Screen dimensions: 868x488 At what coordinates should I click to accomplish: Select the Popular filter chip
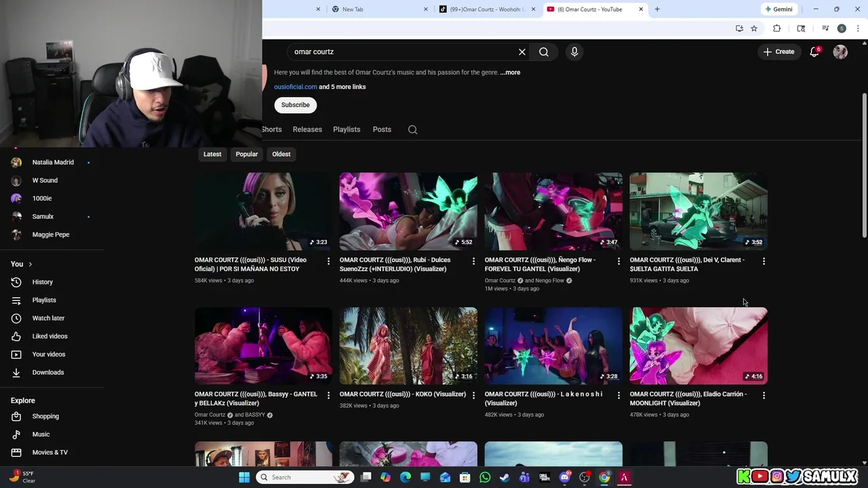(x=247, y=155)
